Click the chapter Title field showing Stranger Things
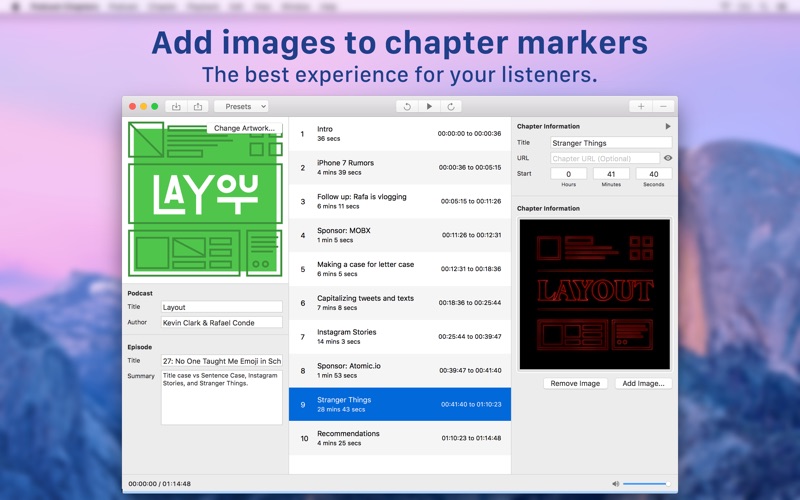This screenshot has width=800, height=500. [611, 143]
